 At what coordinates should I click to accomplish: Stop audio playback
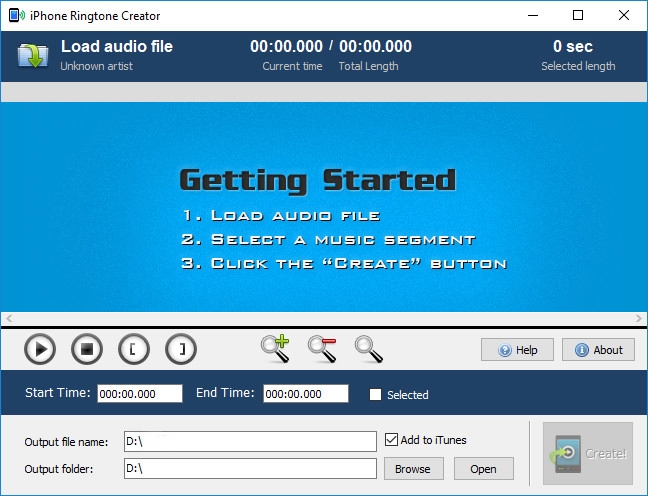87,349
